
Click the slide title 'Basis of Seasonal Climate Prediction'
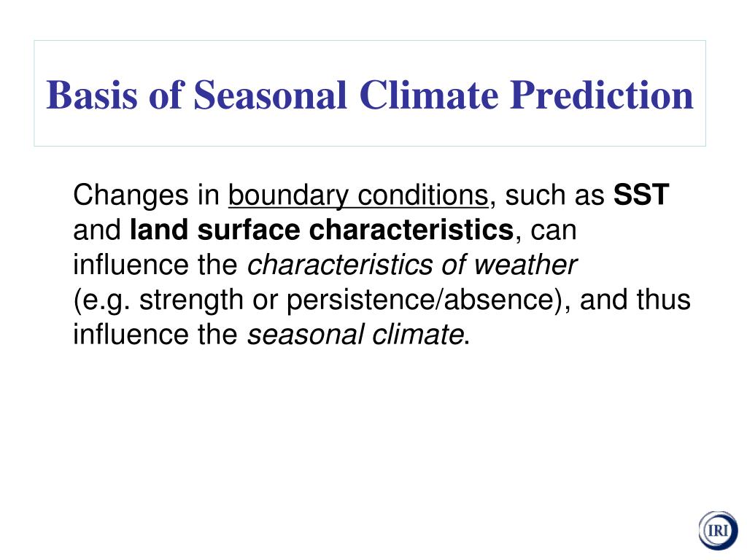370,96
